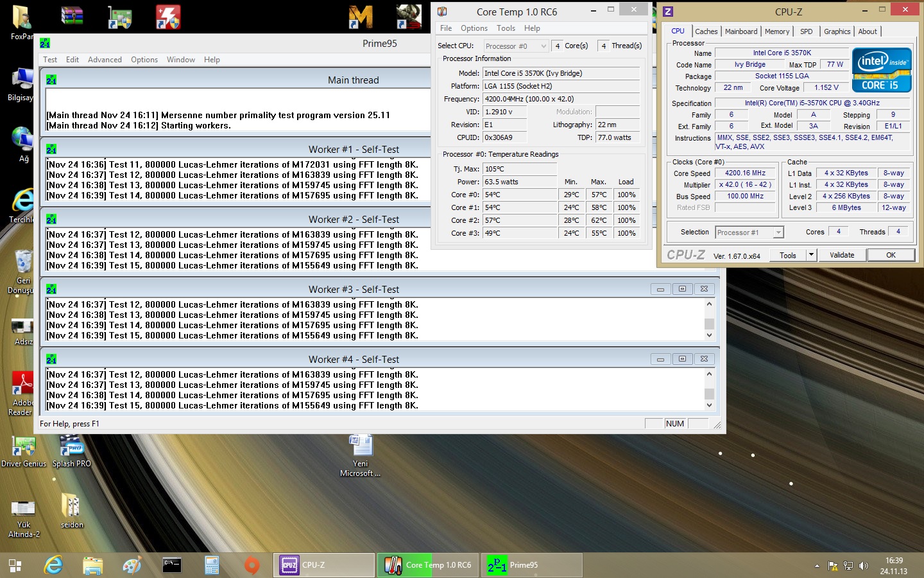924x578 pixels.
Task: Switch to Core Temp taskbar button
Action: click(x=427, y=565)
